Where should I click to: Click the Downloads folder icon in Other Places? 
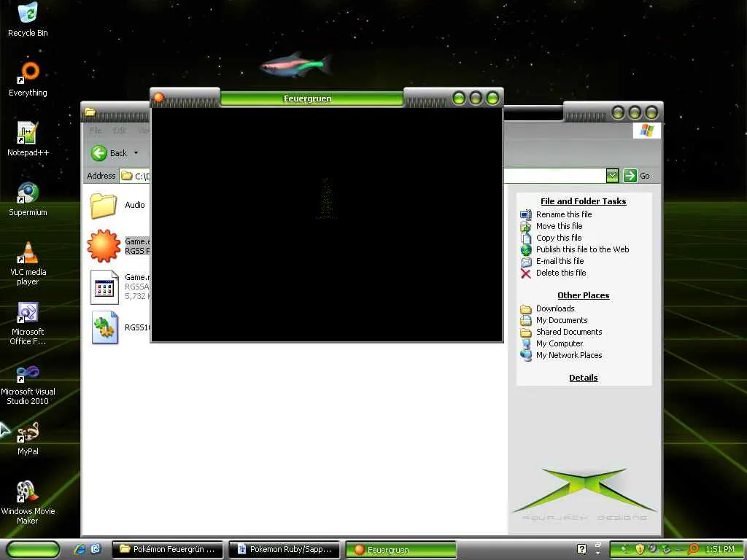click(525, 309)
